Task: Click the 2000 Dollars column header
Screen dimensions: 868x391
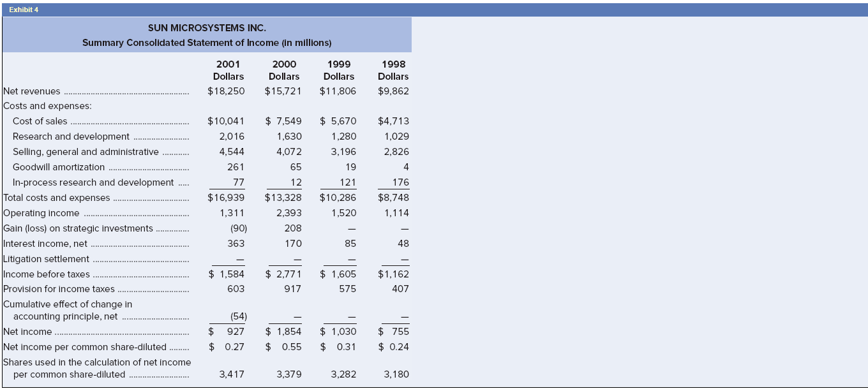Action: coord(284,70)
